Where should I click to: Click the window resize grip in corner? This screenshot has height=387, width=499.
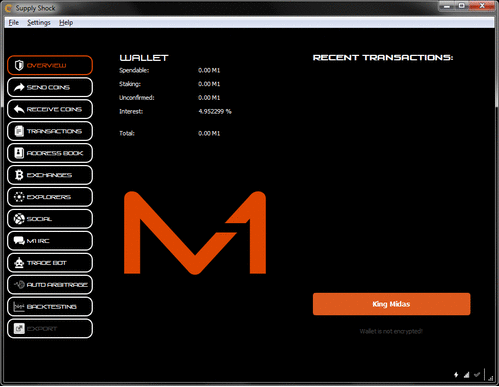tap(491, 378)
